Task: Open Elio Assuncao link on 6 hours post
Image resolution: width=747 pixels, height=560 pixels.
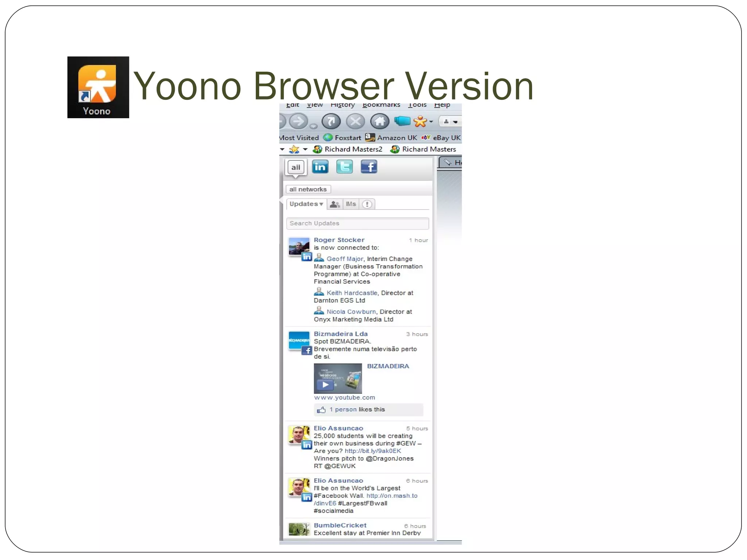Action: click(338, 481)
